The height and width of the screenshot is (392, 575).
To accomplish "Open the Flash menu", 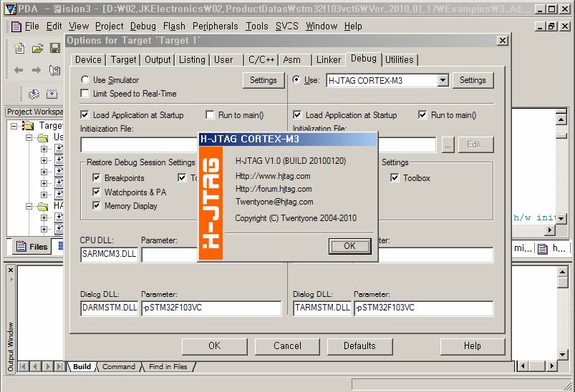I will 174,26.
